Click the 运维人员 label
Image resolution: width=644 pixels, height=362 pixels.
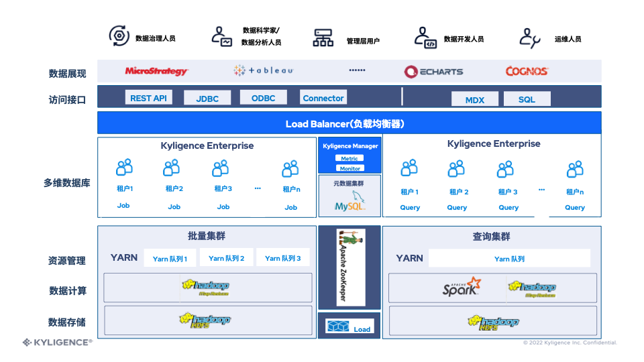[x=568, y=39]
